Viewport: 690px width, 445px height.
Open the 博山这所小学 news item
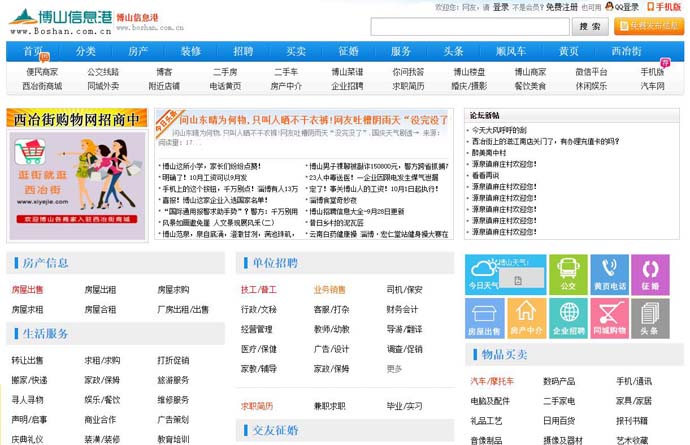click(x=211, y=166)
